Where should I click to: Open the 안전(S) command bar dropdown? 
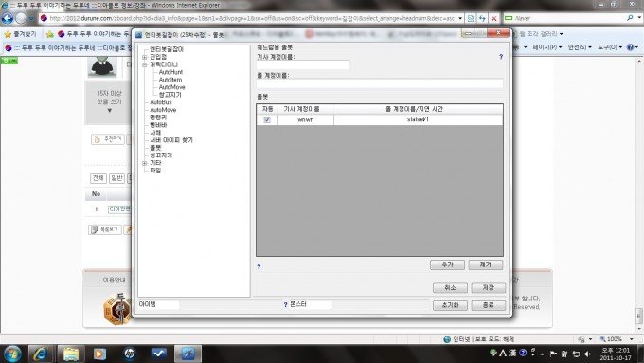pos(580,47)
